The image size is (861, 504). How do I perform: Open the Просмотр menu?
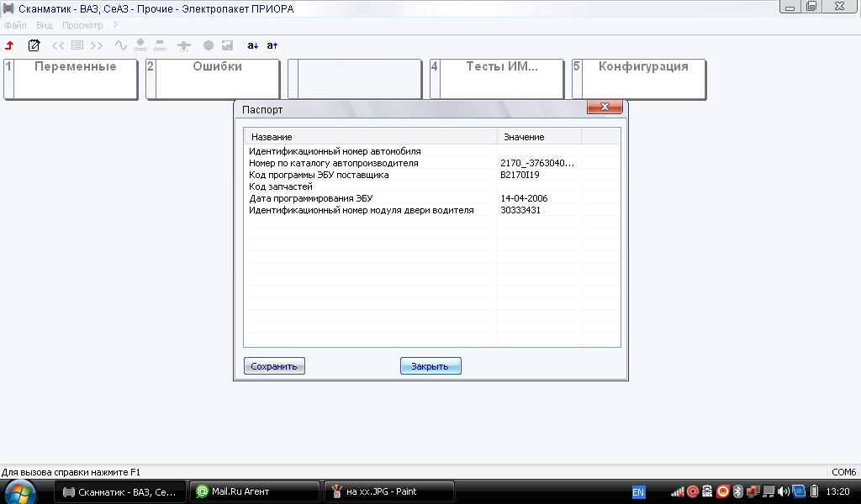coord(82,25)
